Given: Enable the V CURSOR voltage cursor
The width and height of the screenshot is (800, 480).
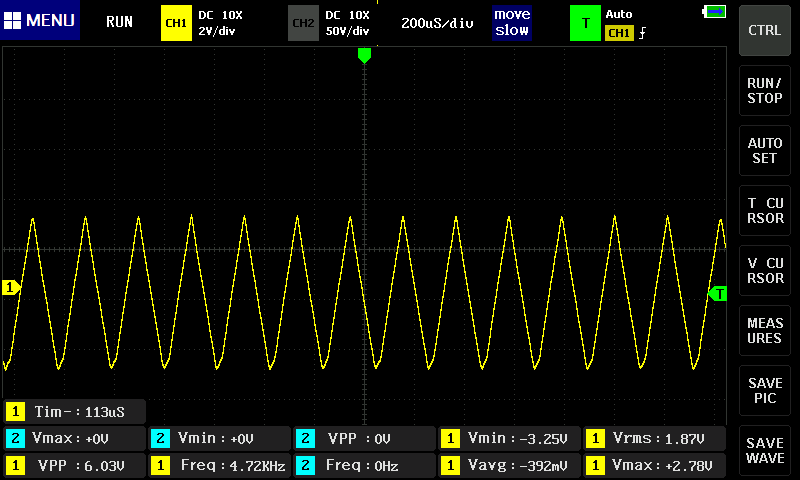Looking at the screenshot, I should point(765,271).
